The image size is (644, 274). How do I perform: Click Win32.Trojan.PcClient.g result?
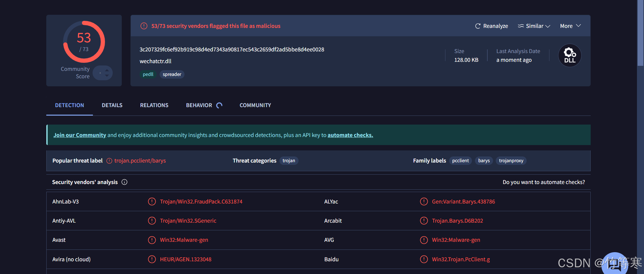(x=461, y=259)
